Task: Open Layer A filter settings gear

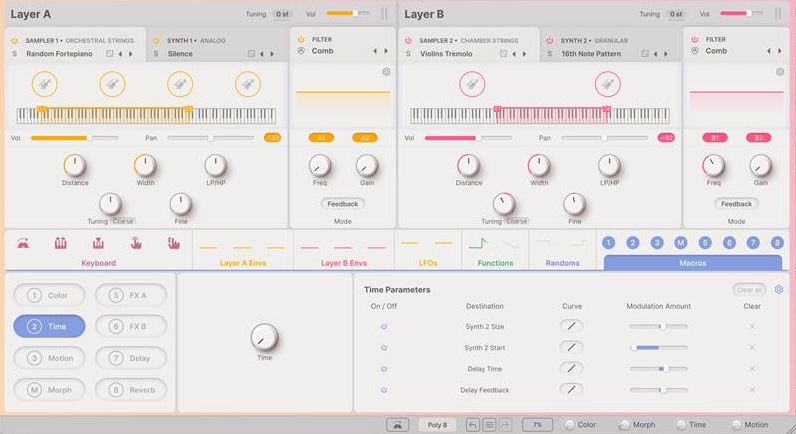Action: click(386, 72)
